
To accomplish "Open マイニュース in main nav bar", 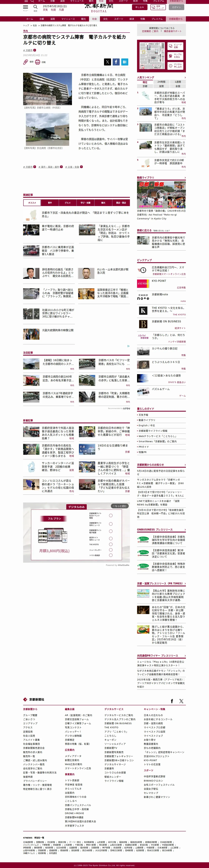I will [68, 19].
